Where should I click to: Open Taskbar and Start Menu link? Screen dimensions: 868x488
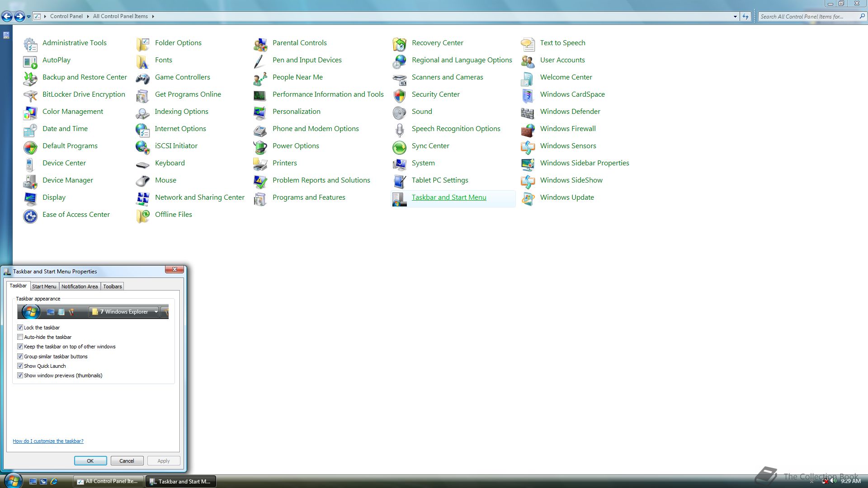449,197
